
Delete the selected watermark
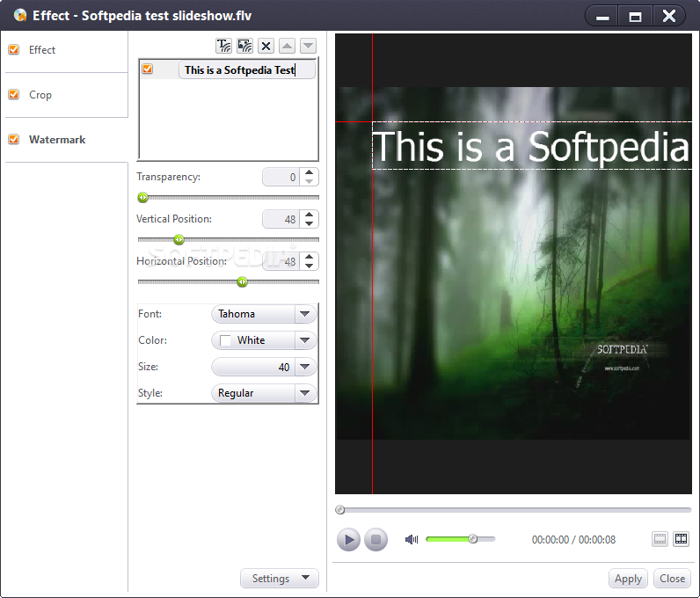[x=266, y=46]
